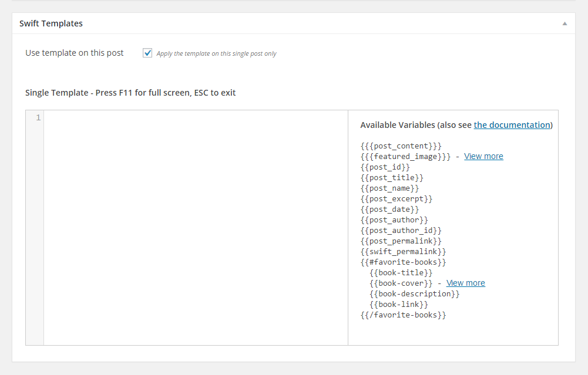This screenshot has height=375, width=588.
Task: Click the Apply the template on this single post only text
Action: pyautogui.click(x=216, y=53)
